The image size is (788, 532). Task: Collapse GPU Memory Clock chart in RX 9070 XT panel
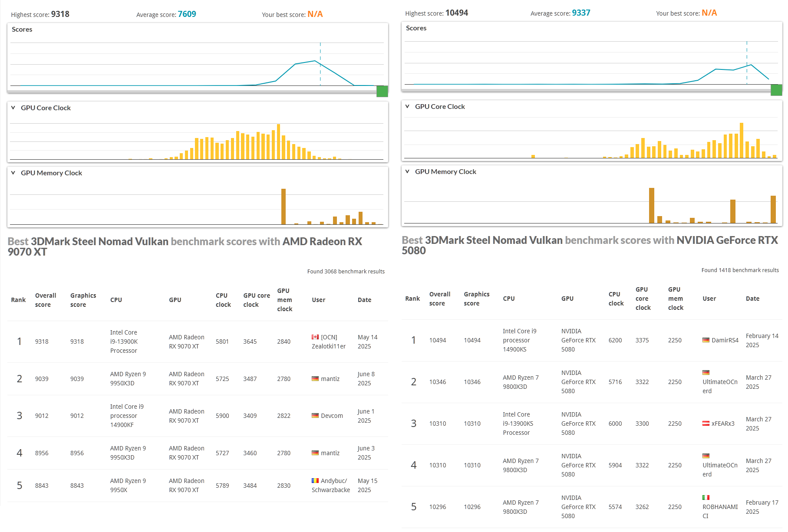point(13,173)
